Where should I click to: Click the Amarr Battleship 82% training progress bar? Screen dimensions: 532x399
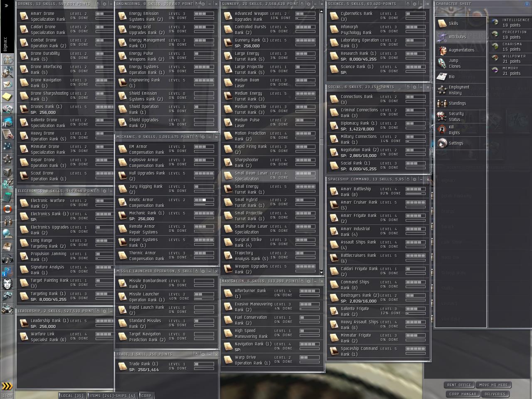[415, 194]
